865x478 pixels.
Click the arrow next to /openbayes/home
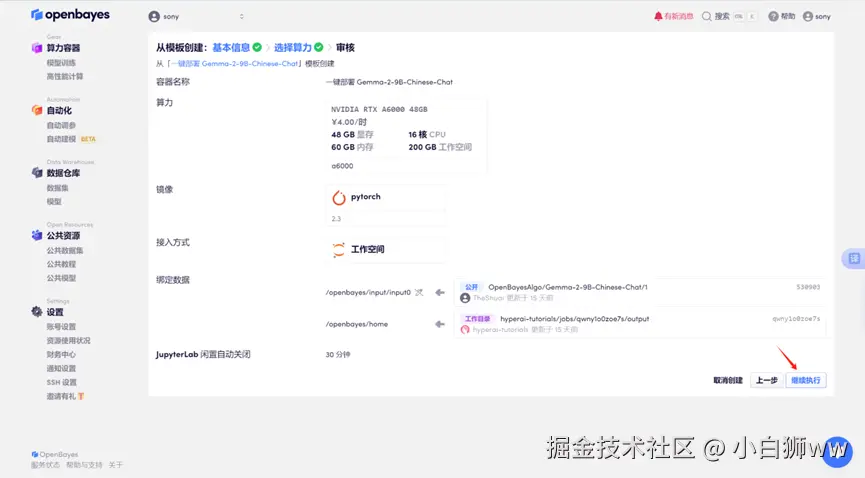tap(440, 324)
